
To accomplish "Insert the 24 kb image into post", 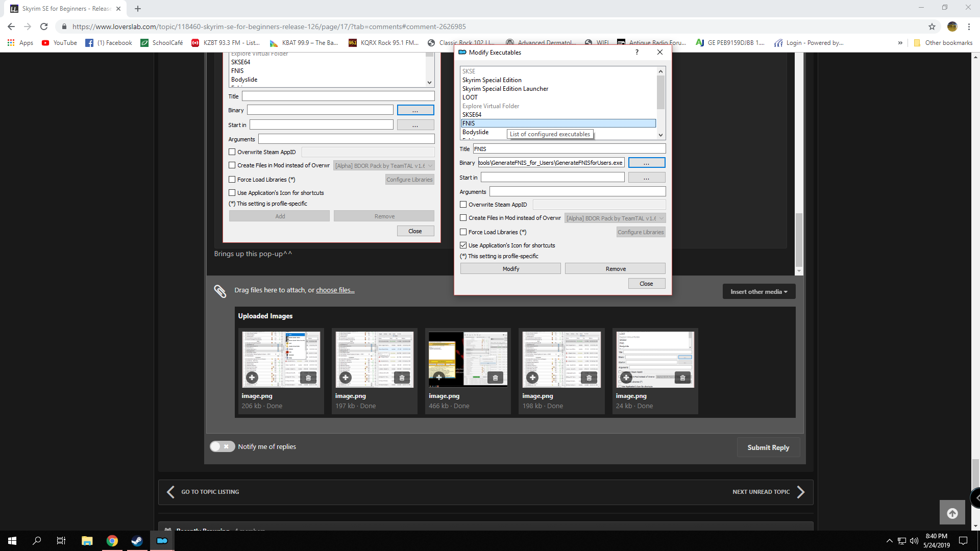I will coord(626,378).
